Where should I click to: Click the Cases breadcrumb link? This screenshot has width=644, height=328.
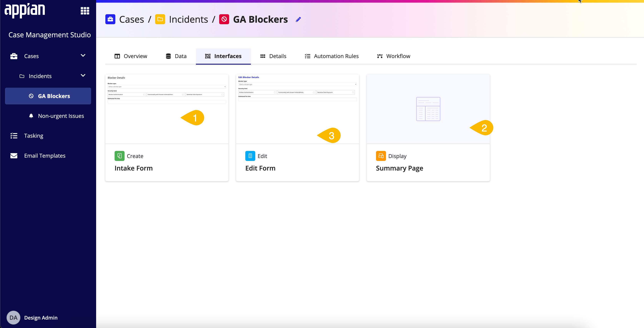click(131, 19)
